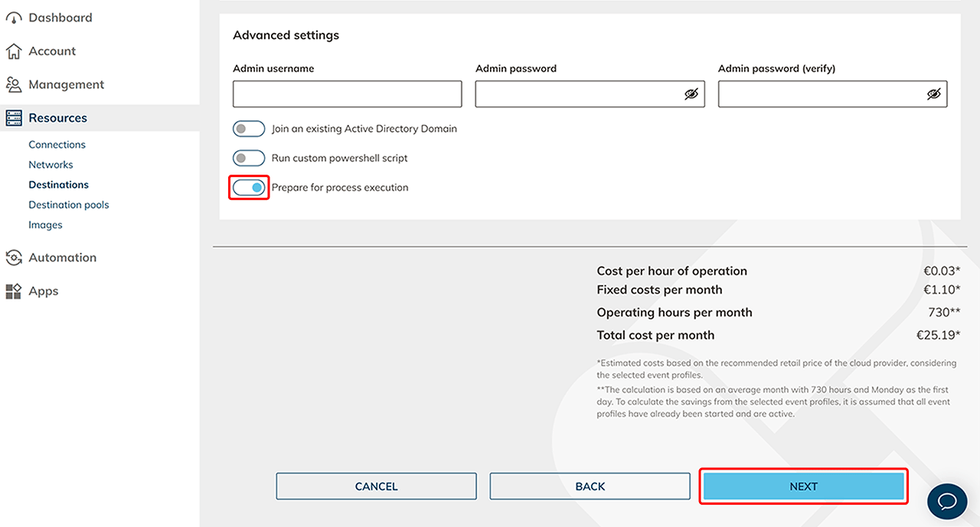Click the Resources server icon

tap(14, 118)
